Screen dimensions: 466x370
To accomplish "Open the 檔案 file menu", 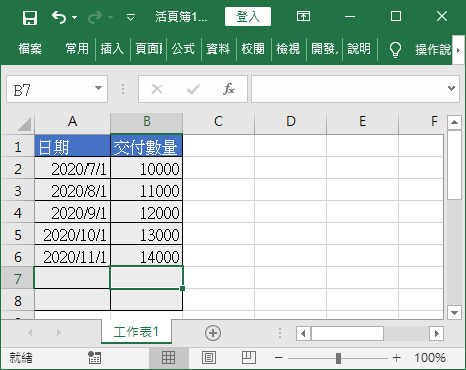I will [30, 49].
